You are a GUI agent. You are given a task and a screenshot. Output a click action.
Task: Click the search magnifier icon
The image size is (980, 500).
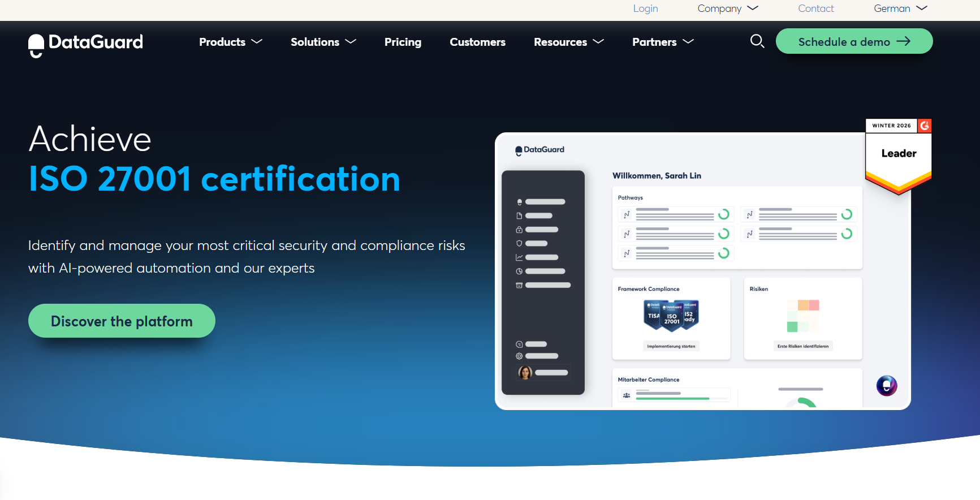point(757,41)
